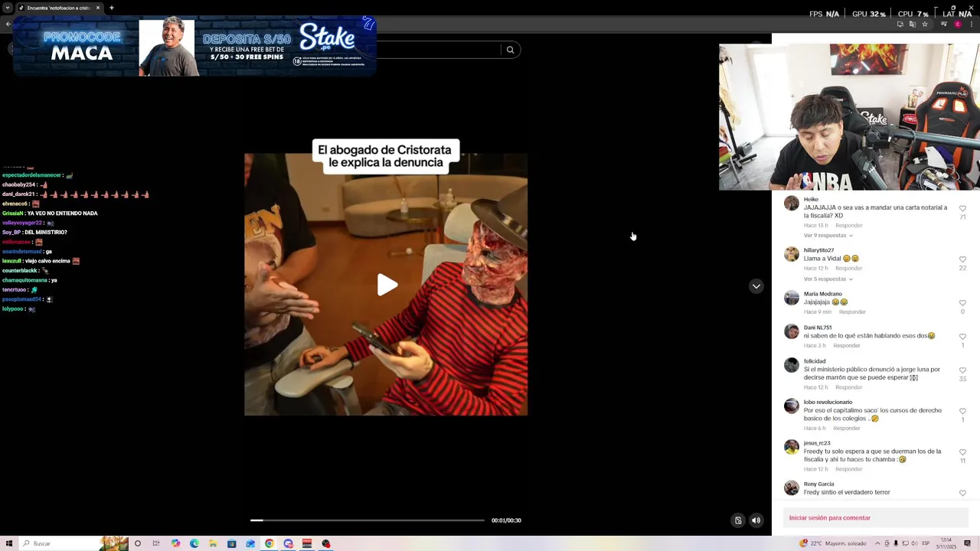Open hillarytito27's profile avatar
Viewport: 980px width, 551px height.
(x=792, y=255)
